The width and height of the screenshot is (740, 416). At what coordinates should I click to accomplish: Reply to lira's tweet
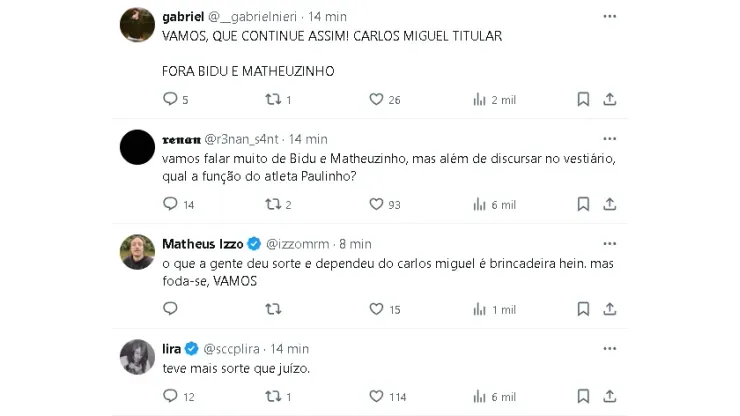pos(170,396)
